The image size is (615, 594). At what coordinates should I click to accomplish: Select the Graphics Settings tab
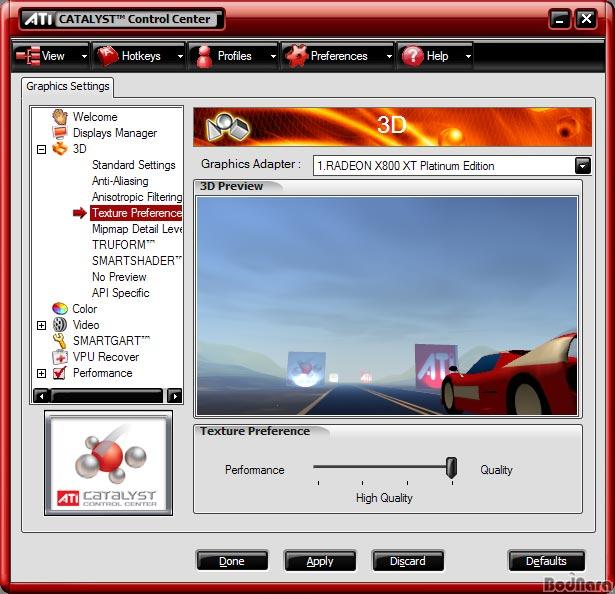[67, 86]
